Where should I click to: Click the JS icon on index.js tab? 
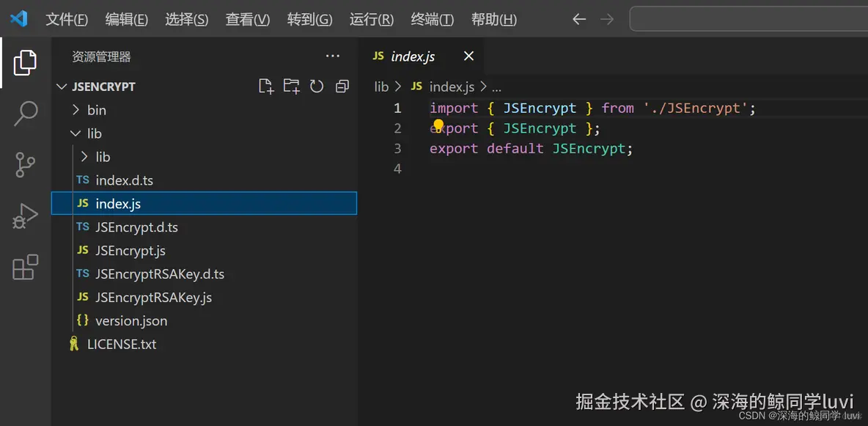[378, 56]
